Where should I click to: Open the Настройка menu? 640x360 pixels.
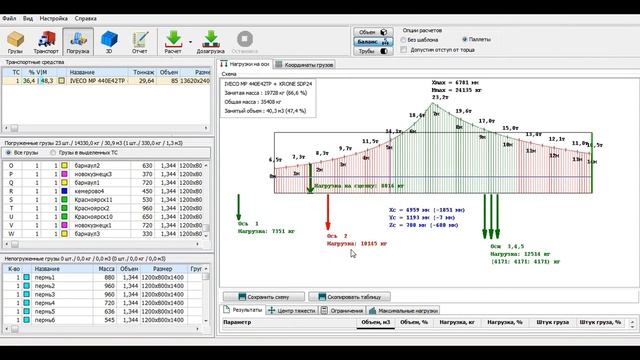click(53, 18)
